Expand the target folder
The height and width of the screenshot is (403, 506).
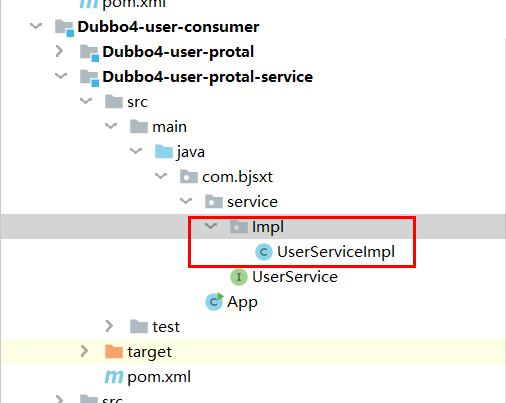click(x=84, y=351)
